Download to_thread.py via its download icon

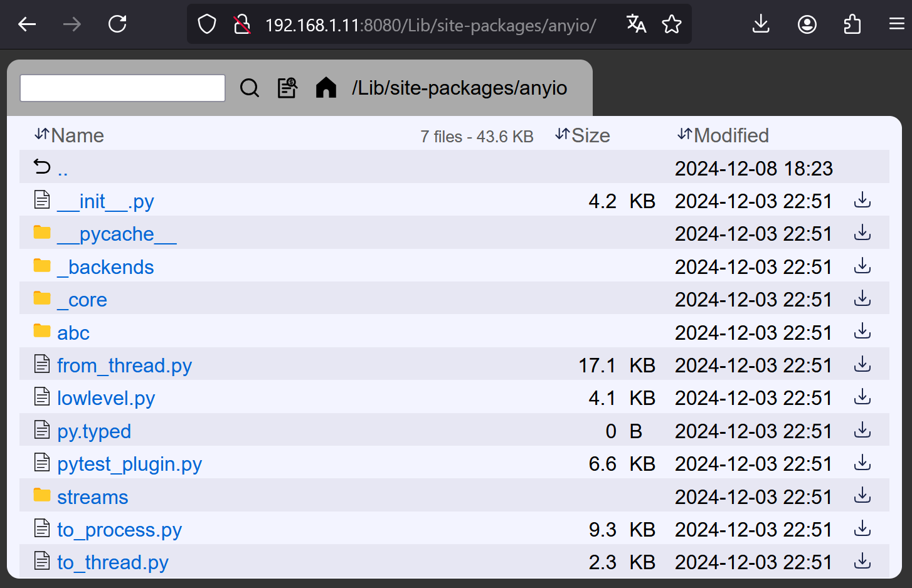(862, 562)
